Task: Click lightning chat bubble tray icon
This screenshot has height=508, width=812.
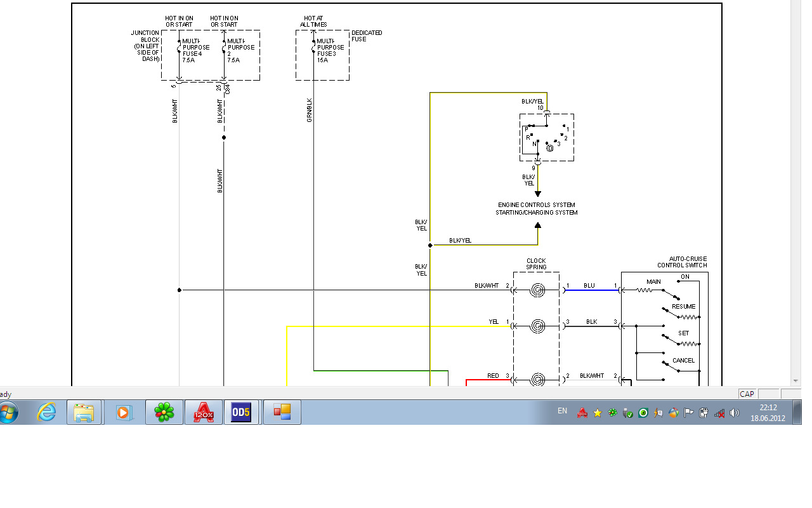Action: pyautogui.click(x=658, y=413)
